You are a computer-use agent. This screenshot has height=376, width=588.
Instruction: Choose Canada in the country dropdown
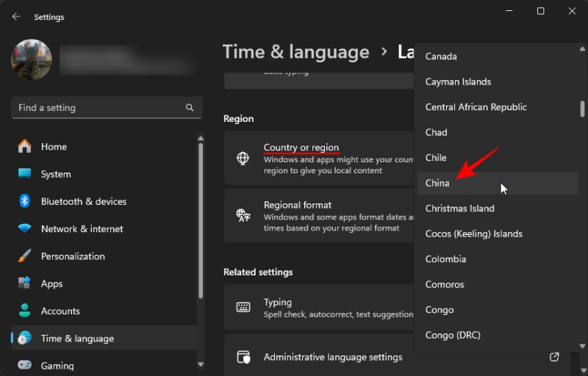point(441,57)
